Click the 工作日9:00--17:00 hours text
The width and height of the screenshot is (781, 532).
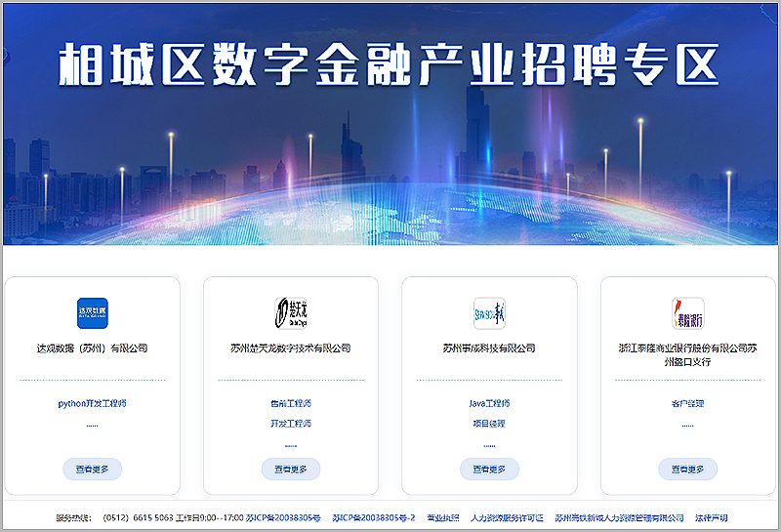click(x=210, y=518)
